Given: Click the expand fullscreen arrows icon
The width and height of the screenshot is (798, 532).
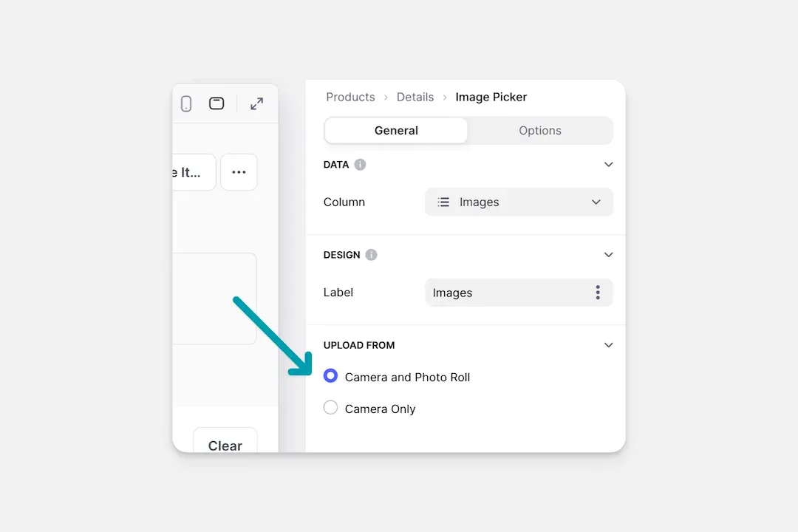Looking at the screenshot, I should (x=257, y=104).
